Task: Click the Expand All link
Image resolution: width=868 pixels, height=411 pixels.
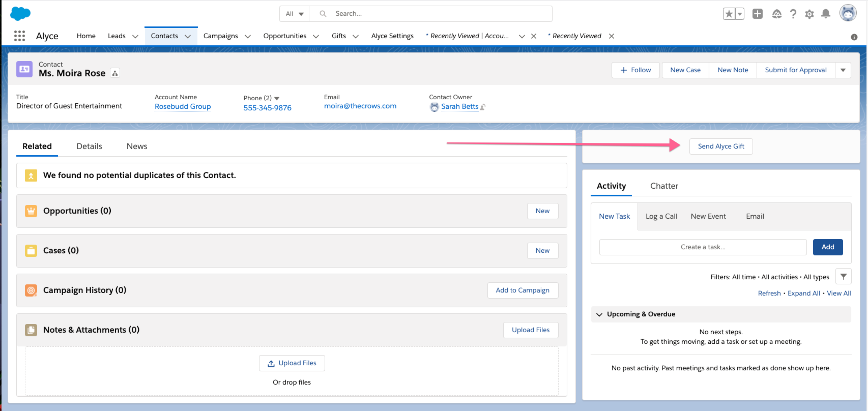Action: pos(804,293)
